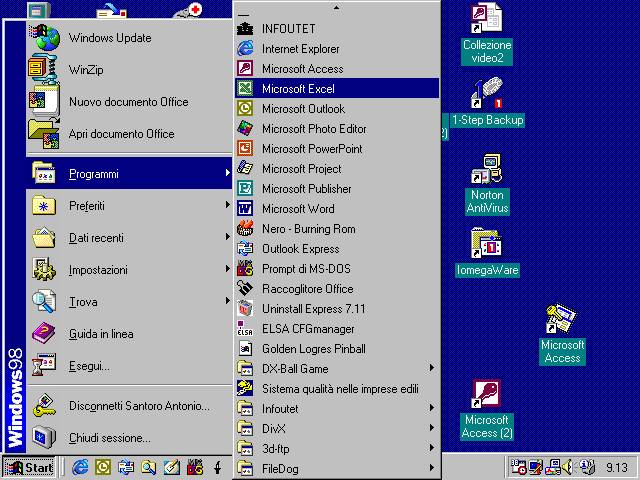640x480 pixels.
Task: Click the Sistema qualità nelle imprese edili icon
Action: click(x=245, y=389)
